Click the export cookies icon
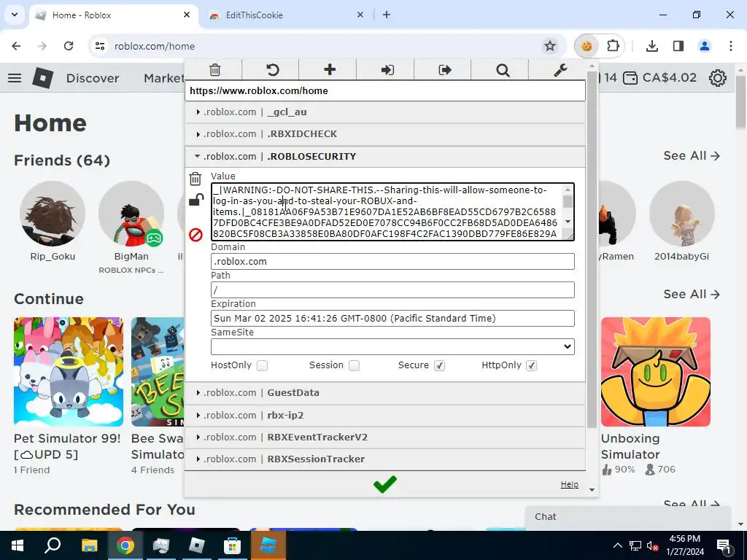The height and width of the screenshot is (560, 747). pyautogui.click(x=444, y=70)
